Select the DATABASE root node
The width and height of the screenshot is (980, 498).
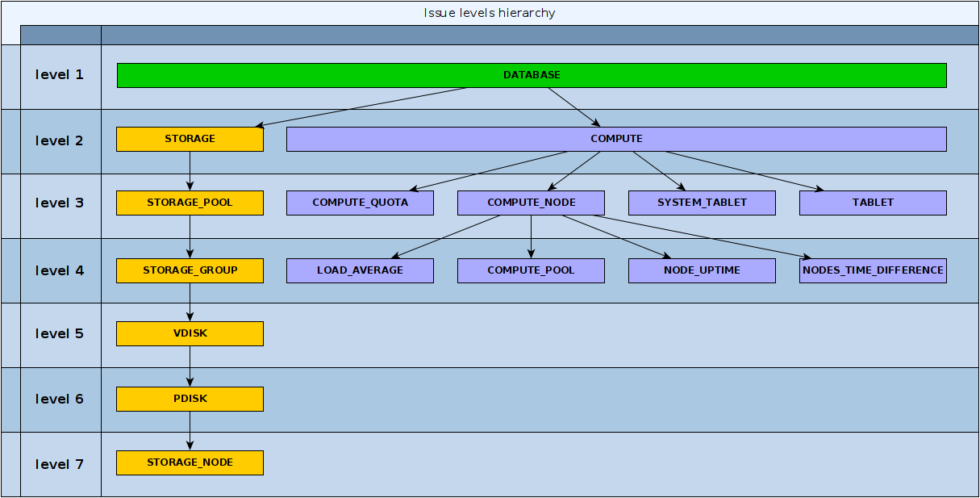tap(532, 74)
